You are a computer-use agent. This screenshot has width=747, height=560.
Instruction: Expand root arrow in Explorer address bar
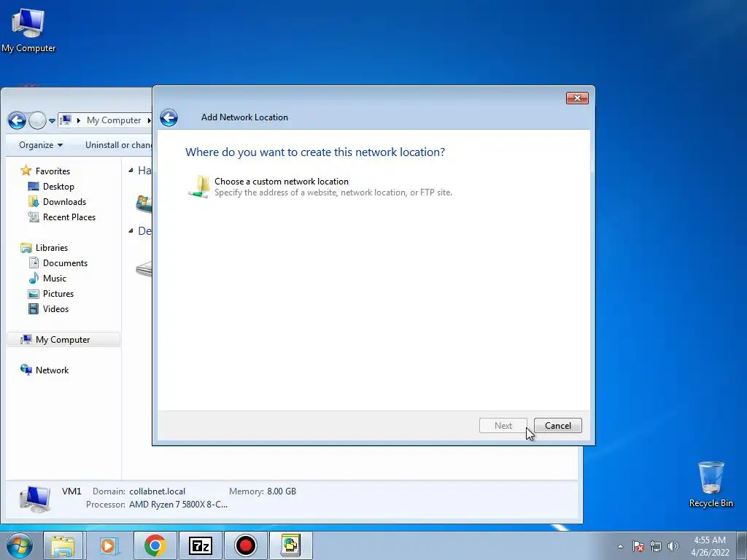click(79, 120)
